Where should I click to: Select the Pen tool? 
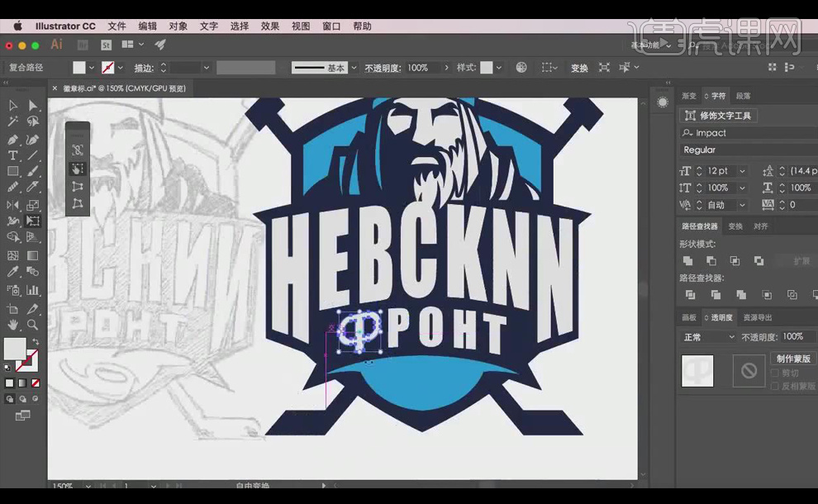click(x=13, y=140)
